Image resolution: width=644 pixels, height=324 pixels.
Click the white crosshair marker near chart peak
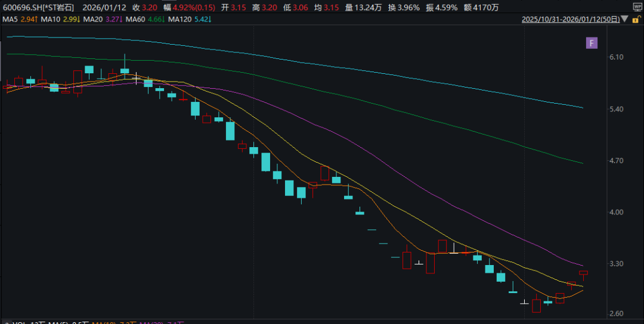[x=137, y=78]
